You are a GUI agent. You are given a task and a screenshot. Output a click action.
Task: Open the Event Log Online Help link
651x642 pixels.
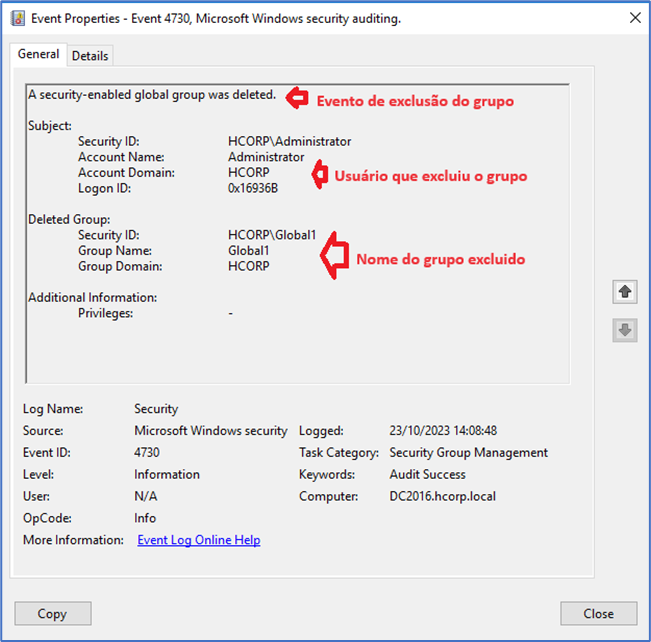pyautogui.click(x=198, y=540)
